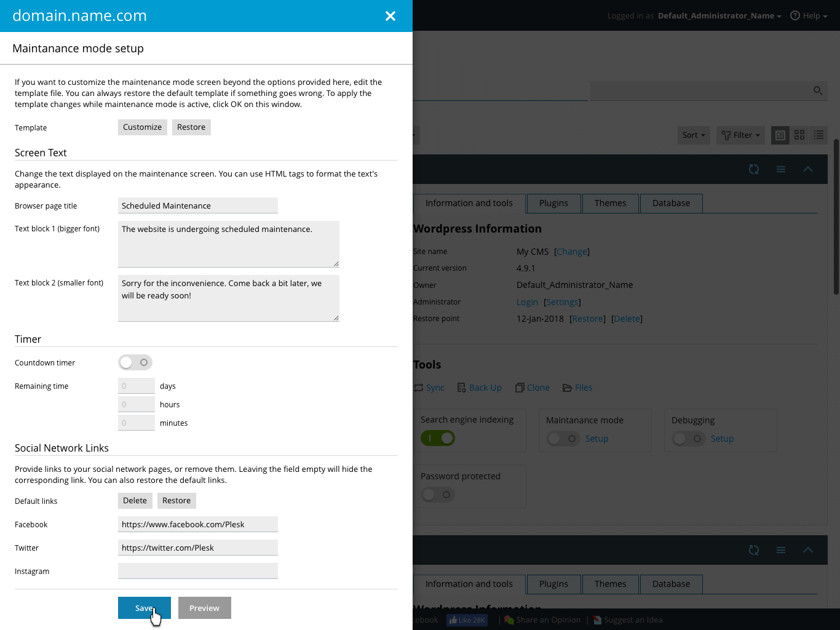Open the Back Up tool
The height and width of the screenshot is (630, 840).
pos(480,388)
